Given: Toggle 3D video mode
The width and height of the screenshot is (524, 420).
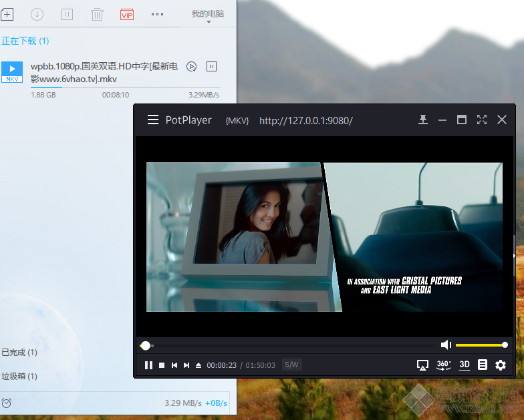Looking at the screenshot, I should point(465,365).
